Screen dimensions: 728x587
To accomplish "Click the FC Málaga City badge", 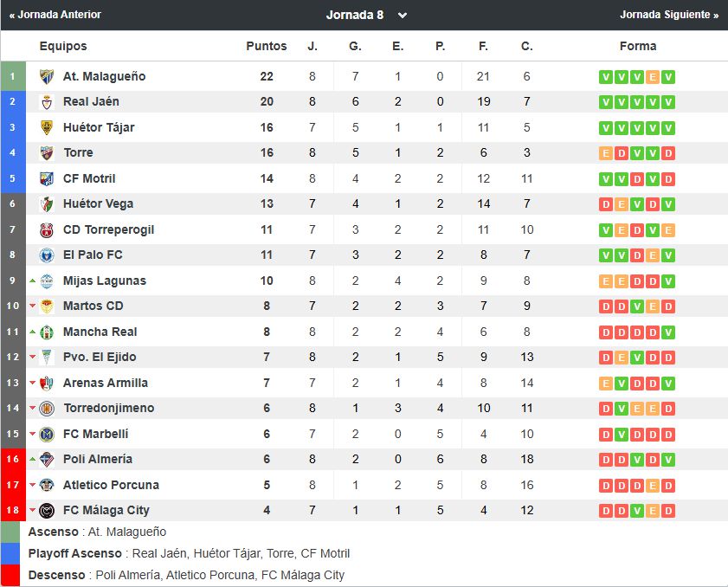I will 47,510.
